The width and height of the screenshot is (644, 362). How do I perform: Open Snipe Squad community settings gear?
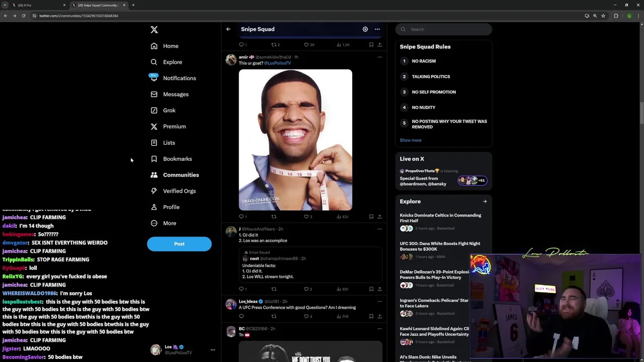point(365,29)
